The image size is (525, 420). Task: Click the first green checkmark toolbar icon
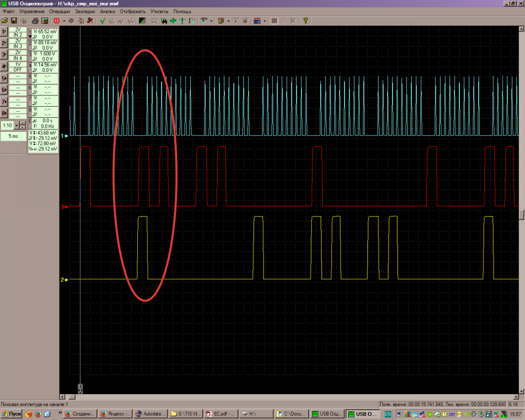[x=103, y=21]
